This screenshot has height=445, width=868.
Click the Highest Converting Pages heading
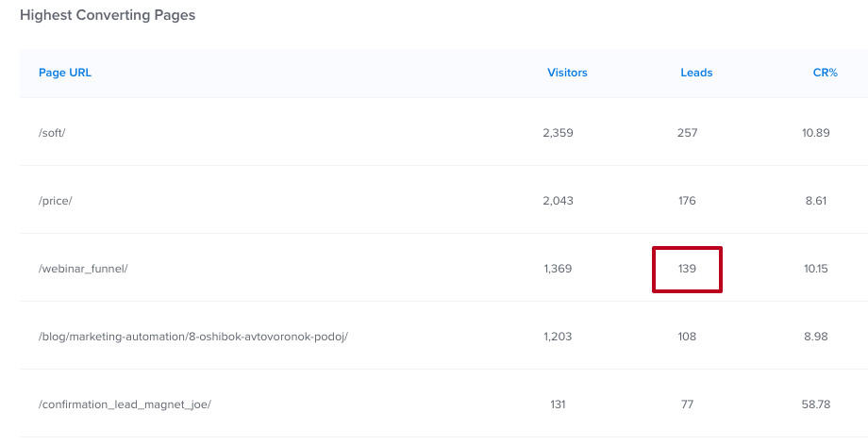tap(108, 16)
